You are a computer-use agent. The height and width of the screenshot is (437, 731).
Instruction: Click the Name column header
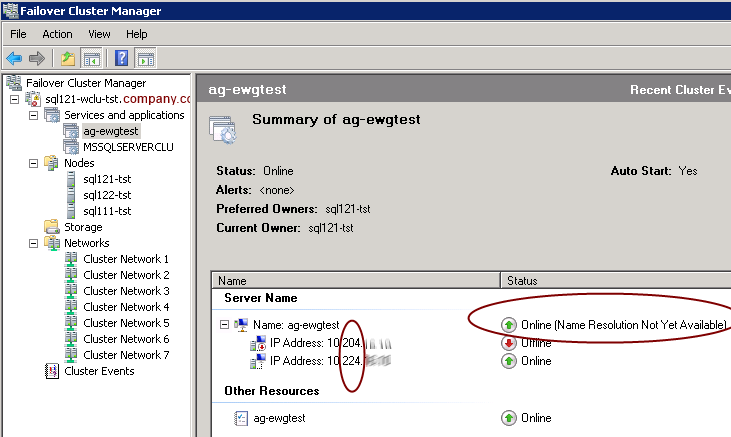point(356,281)
